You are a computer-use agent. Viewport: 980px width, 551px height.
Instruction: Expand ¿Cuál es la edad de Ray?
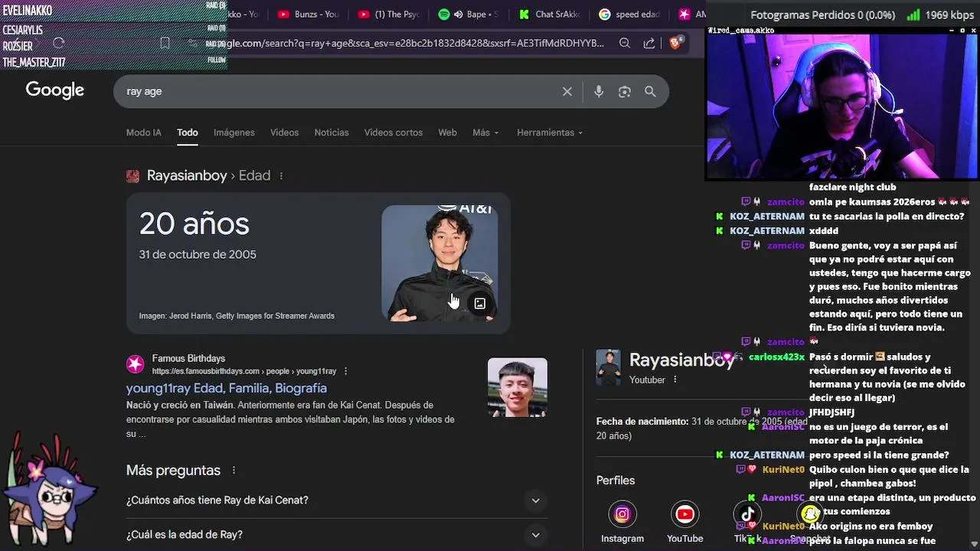tap(337, 535)
